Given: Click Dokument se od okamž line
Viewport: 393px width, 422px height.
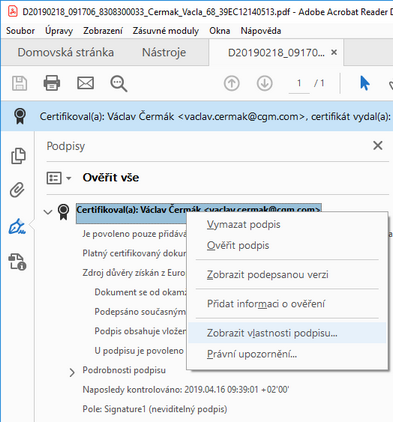Looking at the screenshot, I should click(140, 292).
